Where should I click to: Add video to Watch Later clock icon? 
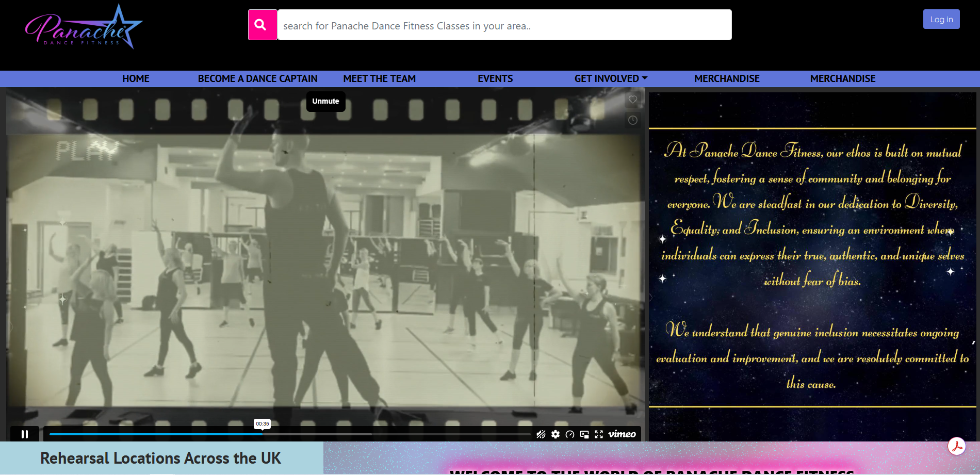tap(633, 120)
